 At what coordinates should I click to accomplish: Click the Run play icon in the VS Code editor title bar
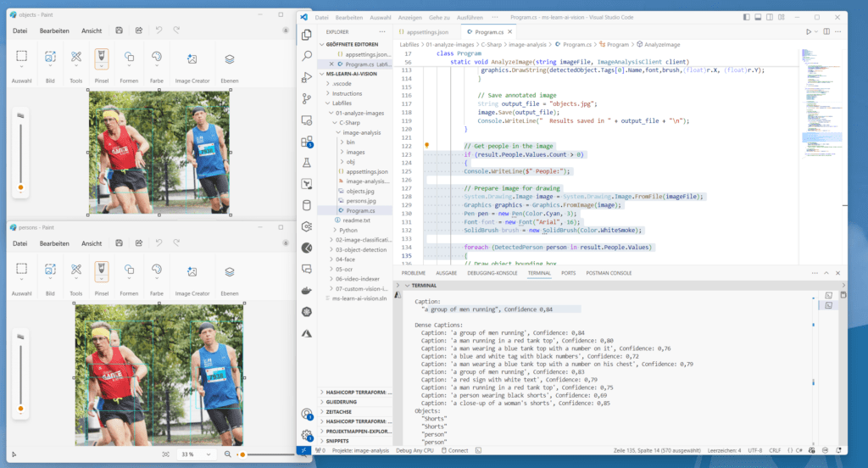(x=808, y=31)
